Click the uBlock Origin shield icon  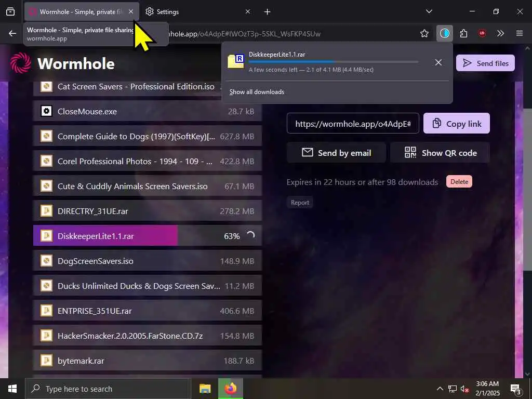pos(482,33)
